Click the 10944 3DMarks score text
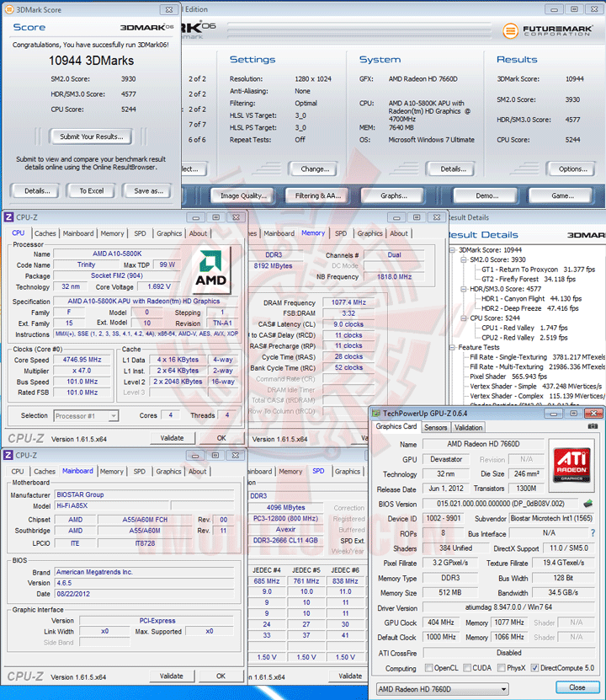606x700 pixels. pyautogui.click(x=91, y=61)
